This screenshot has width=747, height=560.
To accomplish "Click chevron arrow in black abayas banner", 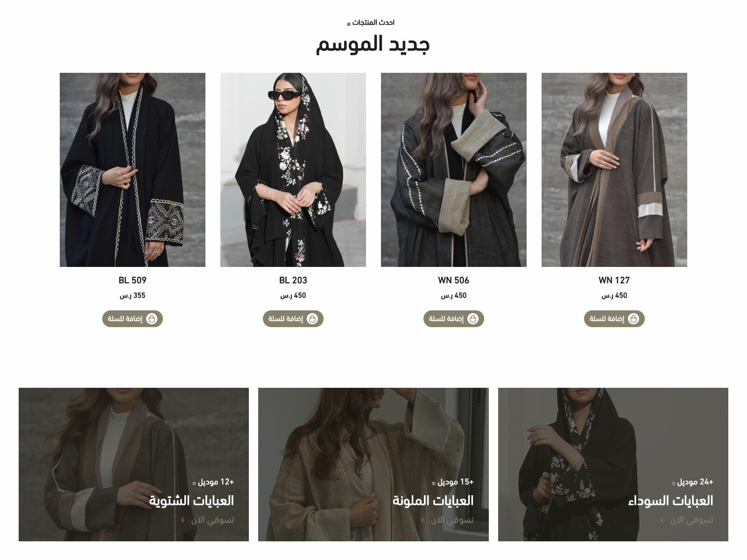I will pyautogui.click(x=662, y=520).
